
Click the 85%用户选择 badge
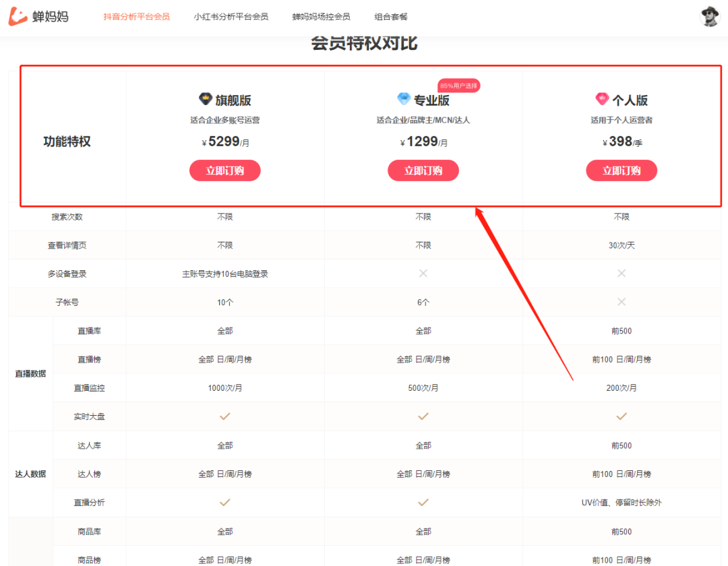click(x=459, y=86)
